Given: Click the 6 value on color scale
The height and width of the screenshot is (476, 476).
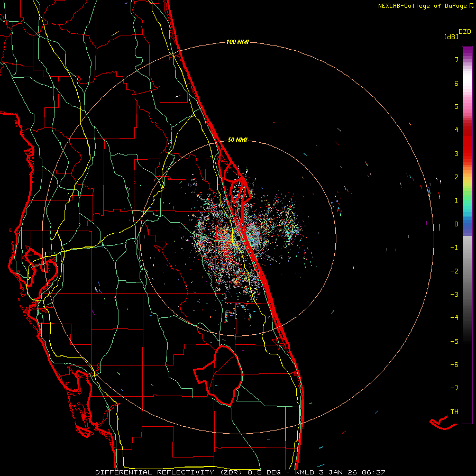Looking at the screenshot, I should tap(456, 83).
